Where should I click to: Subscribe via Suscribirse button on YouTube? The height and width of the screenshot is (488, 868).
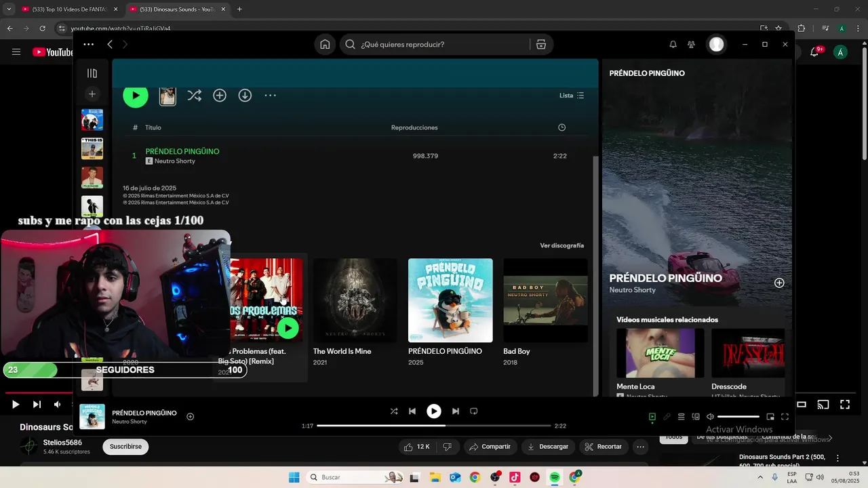pyautogui.click(x=125, y=447)
